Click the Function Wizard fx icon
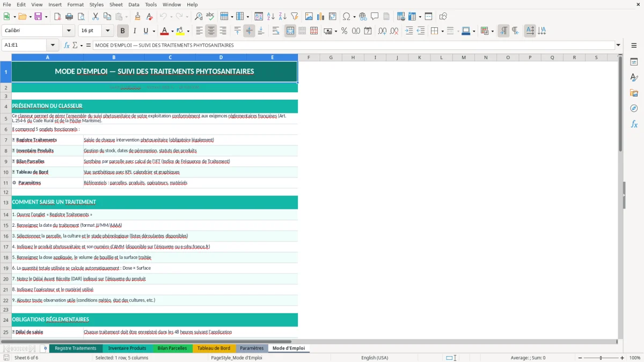 point(67,46)
